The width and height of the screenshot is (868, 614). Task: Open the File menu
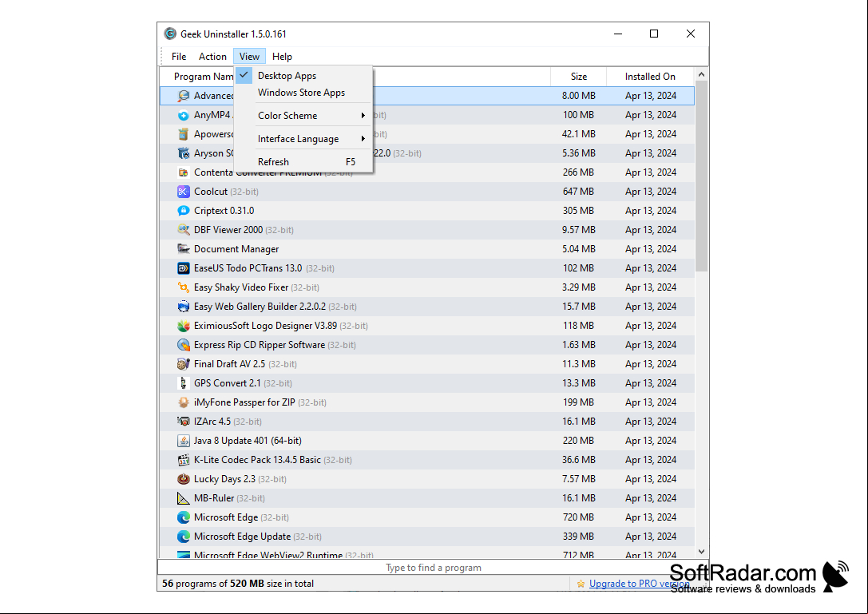tap(179, 57)
